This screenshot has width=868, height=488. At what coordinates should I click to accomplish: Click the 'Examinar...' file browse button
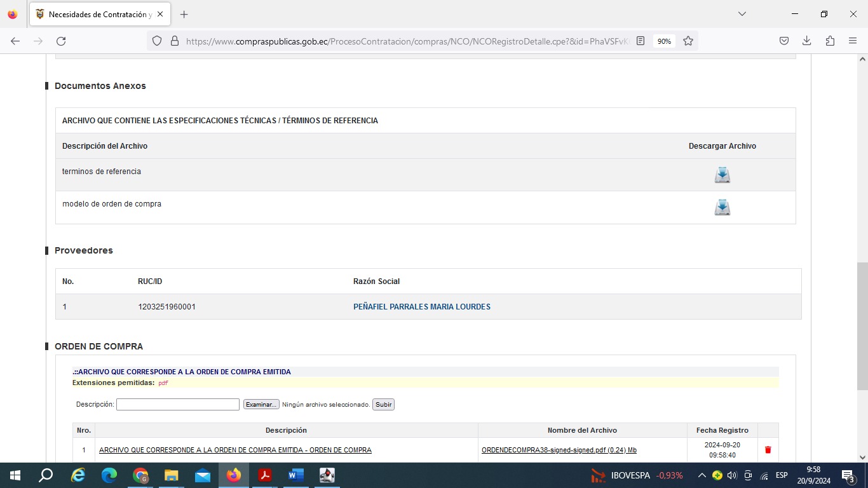[261, 404]
